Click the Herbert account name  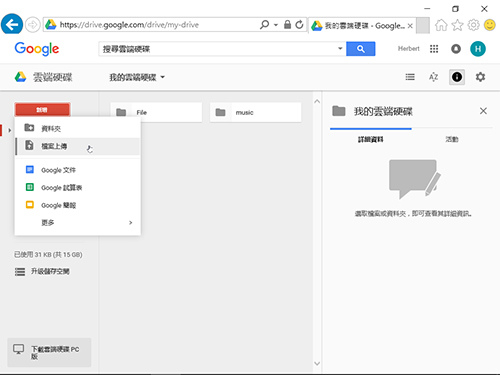[409, 49]
